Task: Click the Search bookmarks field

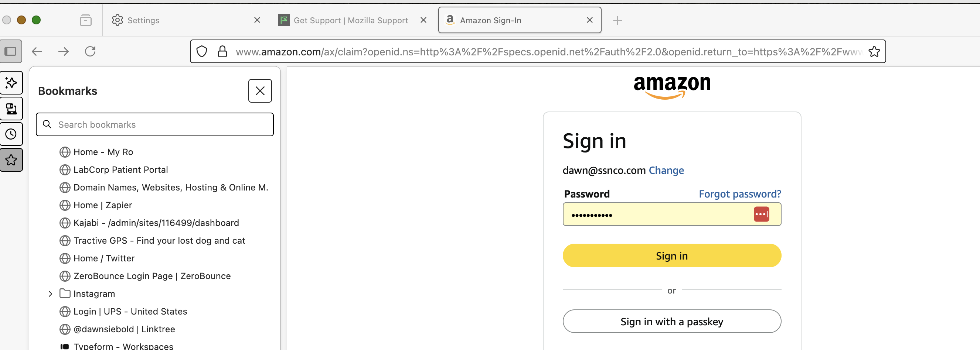Action: click(160, 125)
